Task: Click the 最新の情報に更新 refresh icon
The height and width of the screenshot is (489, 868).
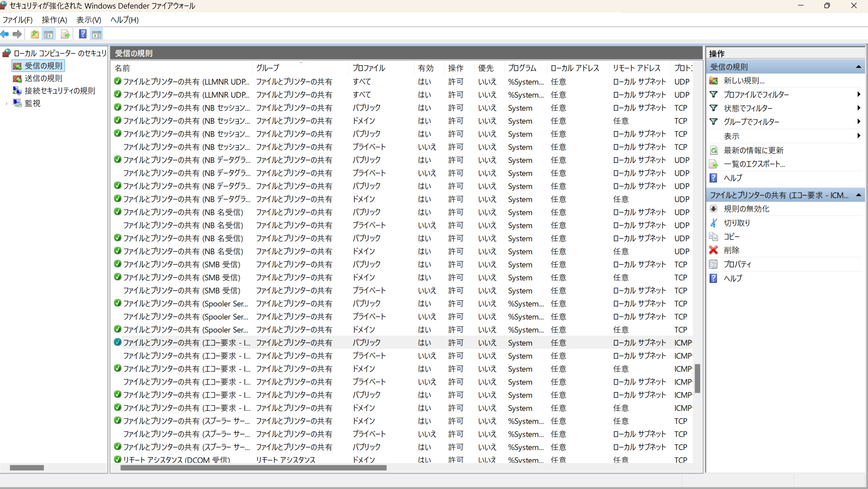Action: pyautogui.click(x=714, y=150)
